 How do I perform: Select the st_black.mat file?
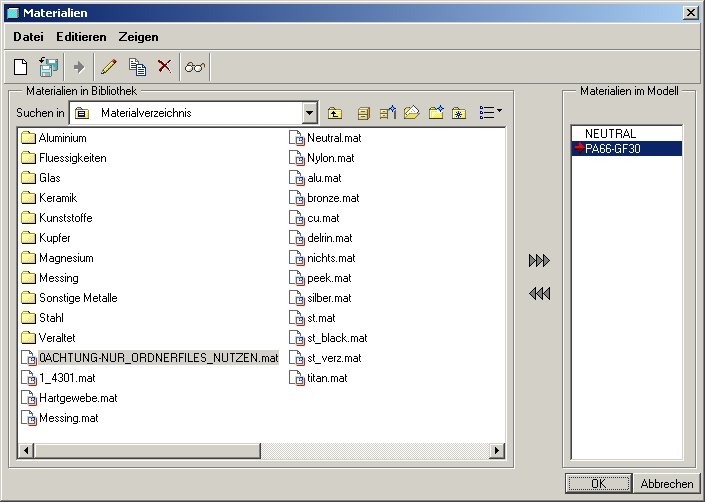pos(328,338)
